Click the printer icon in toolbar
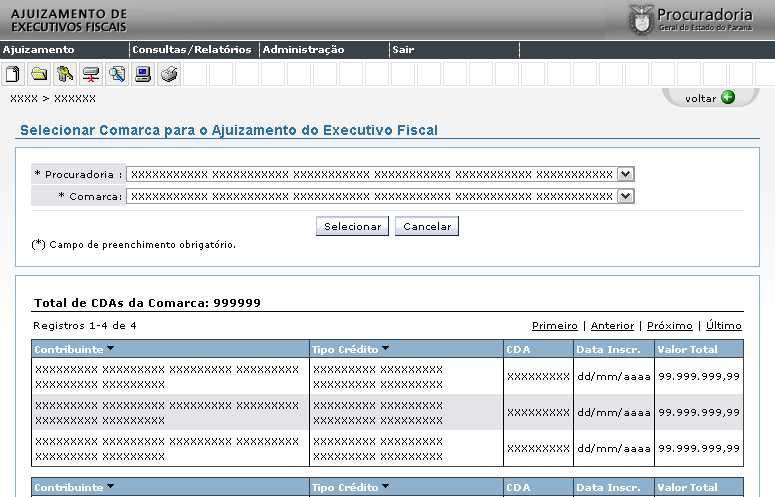This screenshot has width=775, height=497. (169, 74)
